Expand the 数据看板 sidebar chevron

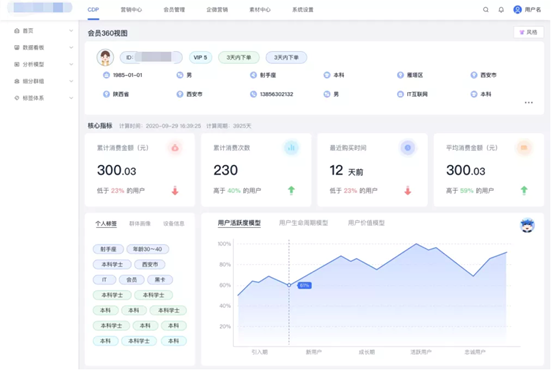(71, 47)
